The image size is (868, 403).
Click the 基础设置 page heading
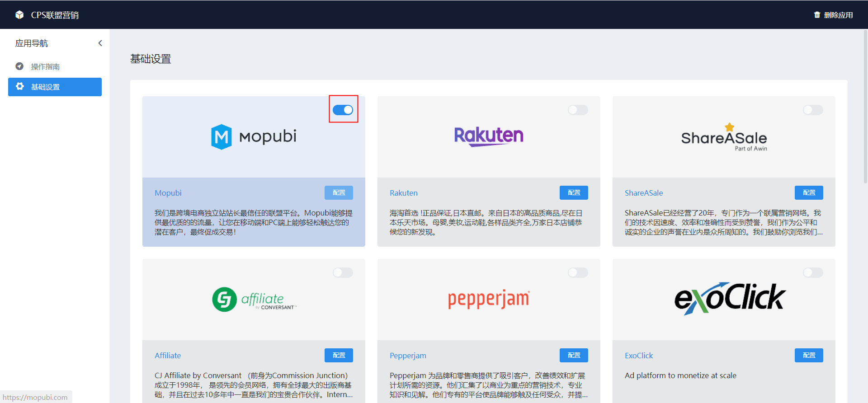(x=151, y=59)
